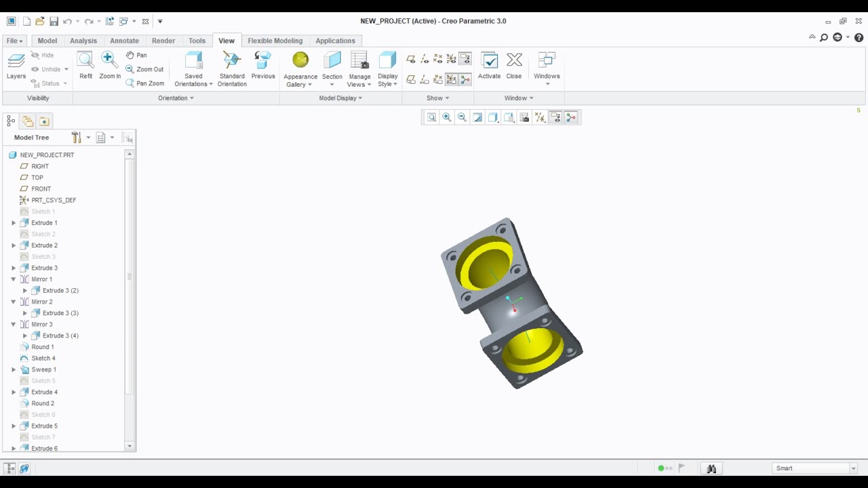Open the File menu
This screenshot has height=488, width=868.
pyautogui.click(x=15, y=41)
